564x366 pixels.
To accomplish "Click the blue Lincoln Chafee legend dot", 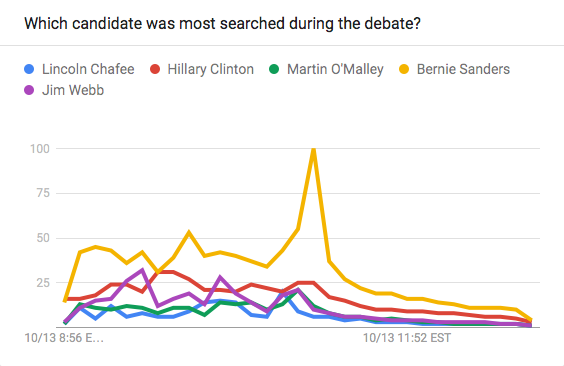I will coord(29,69).
